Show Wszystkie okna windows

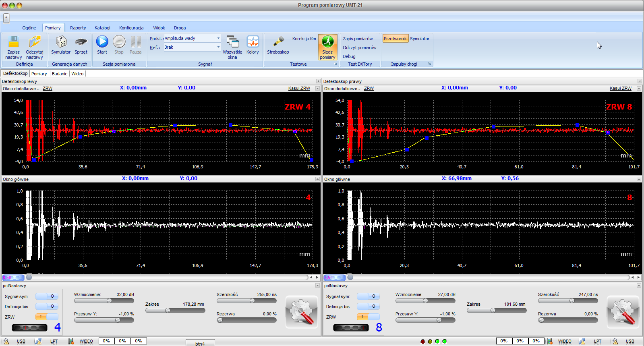click(x=232, y=42)
